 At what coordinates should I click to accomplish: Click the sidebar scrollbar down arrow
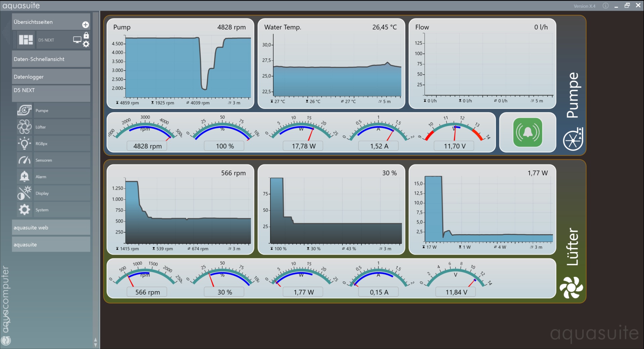tap(96, 345)
